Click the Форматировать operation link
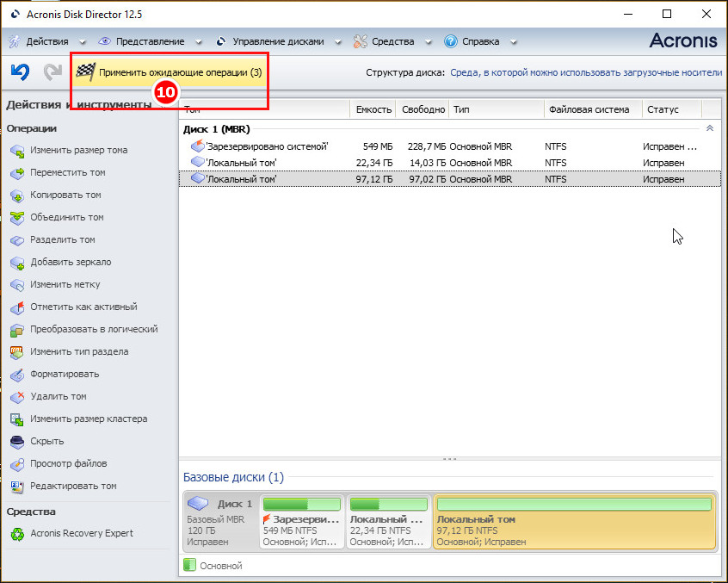The height and width of the screenshot is (583, 728). coord(65,374)
